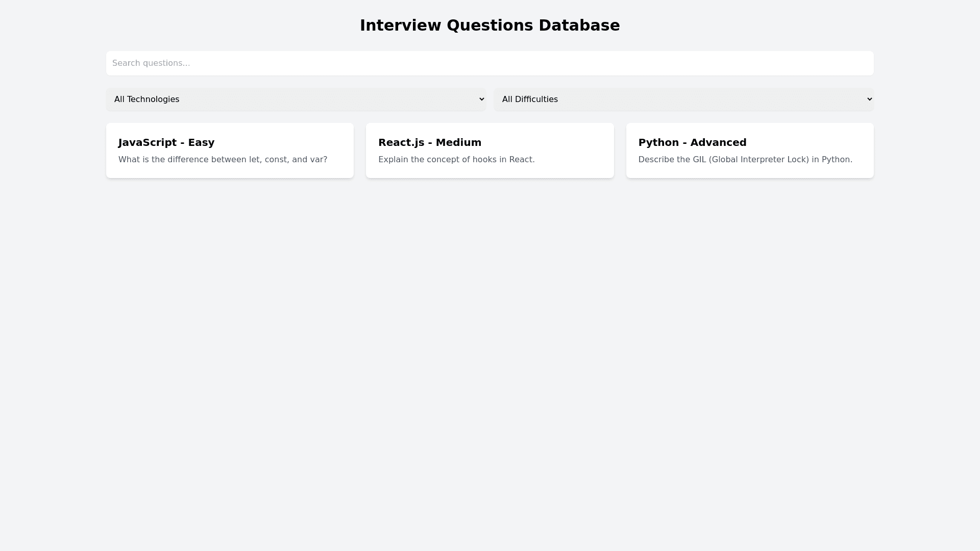
Task: Click the All Technologies label text
Action: [x=147, y=99]
